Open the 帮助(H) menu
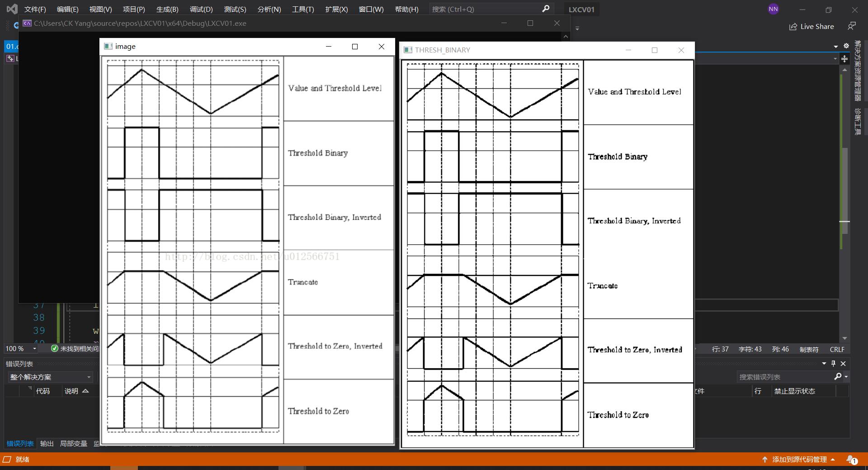 [406, 9]
